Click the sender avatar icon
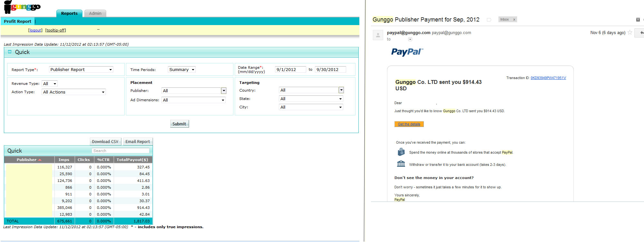Screen dimensions: 644x242 [378, 35]
